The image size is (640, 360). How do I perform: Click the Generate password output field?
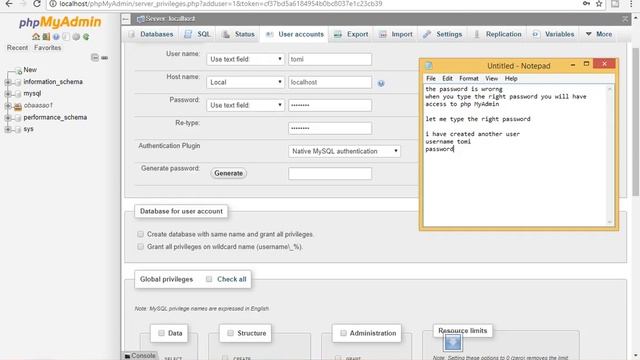coord(330,173)
